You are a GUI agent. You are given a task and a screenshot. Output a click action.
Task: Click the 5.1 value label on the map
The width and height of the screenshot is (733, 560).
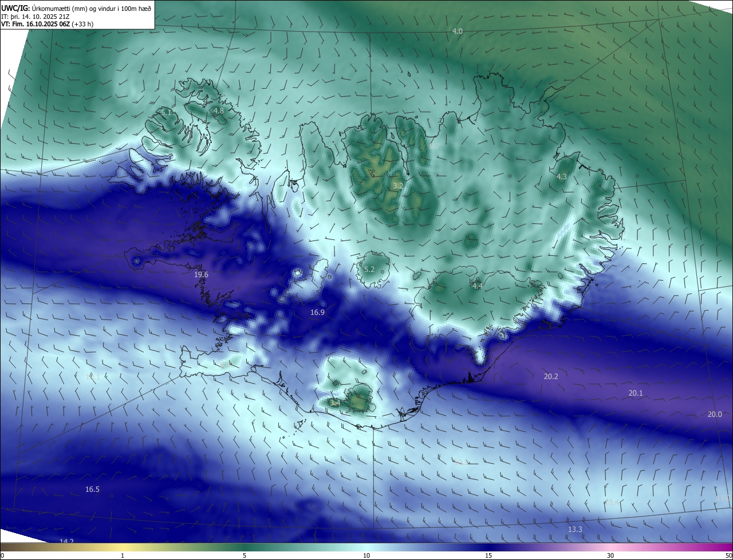coord(166,113)
